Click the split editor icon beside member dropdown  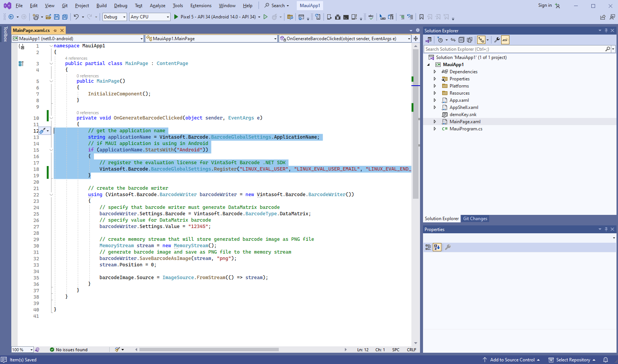point(416,39)
